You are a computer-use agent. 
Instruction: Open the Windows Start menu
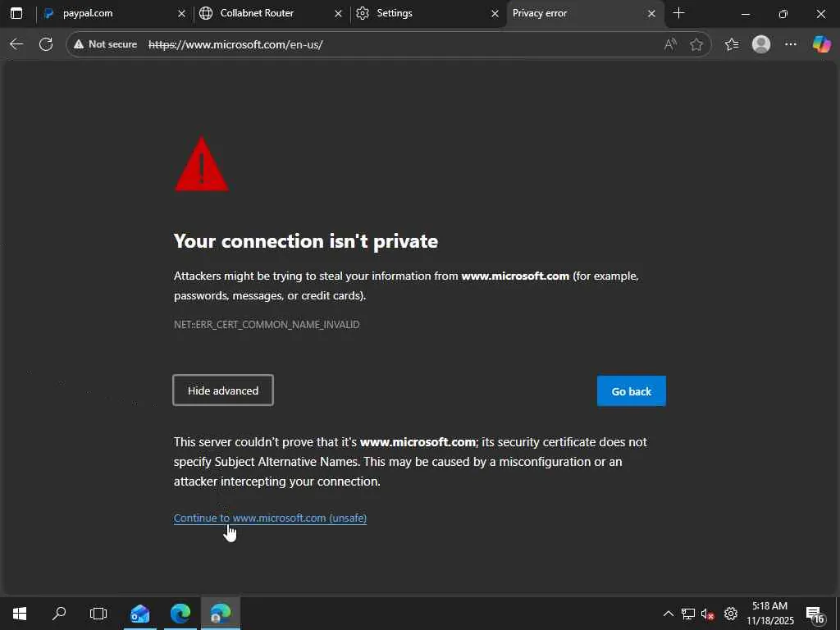pyautogui.click(x=20, y=614)
